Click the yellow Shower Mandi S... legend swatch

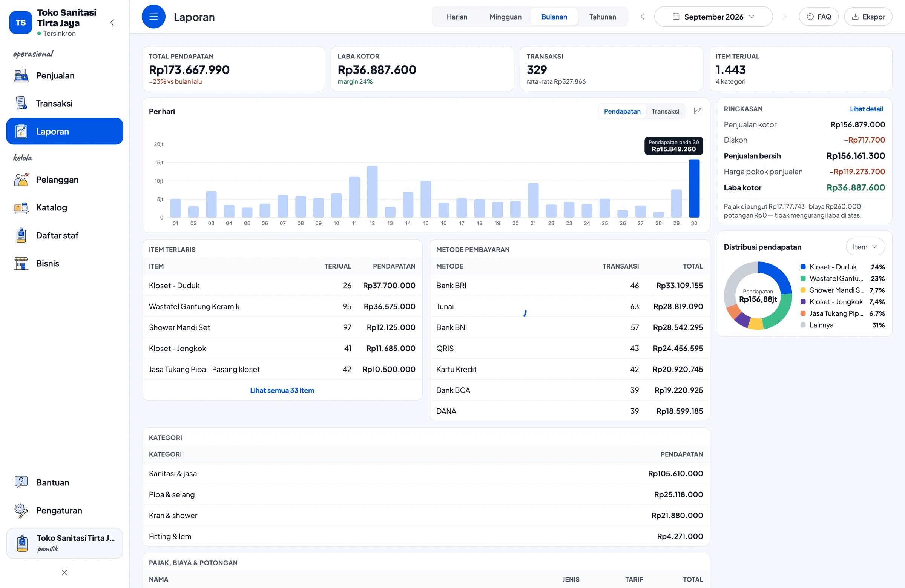[803, 290]
